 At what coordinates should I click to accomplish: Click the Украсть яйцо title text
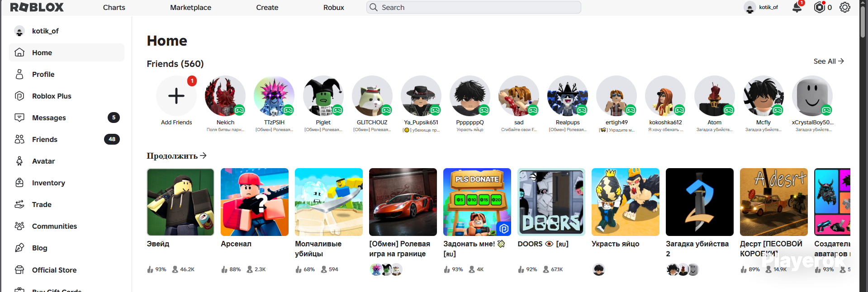coord(615,244)
